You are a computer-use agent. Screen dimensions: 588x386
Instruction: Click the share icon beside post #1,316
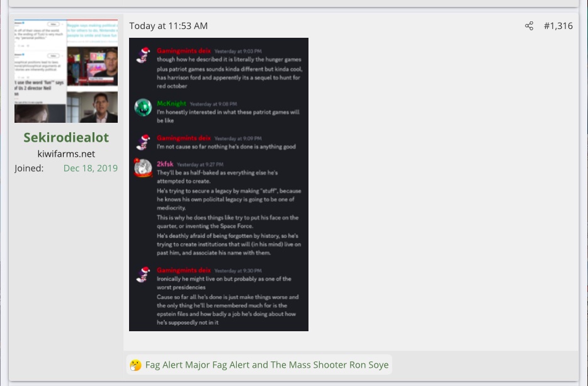(x=529, y=26)
